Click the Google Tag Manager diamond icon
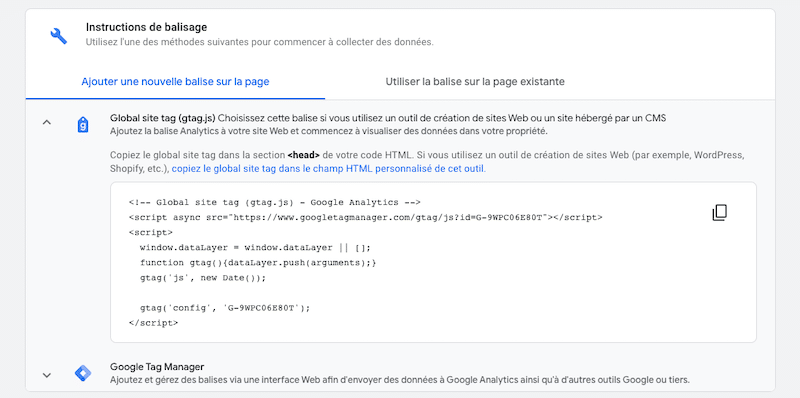This screenshot has width=800, height=398. pyautogui.click(x=83, y=374)
